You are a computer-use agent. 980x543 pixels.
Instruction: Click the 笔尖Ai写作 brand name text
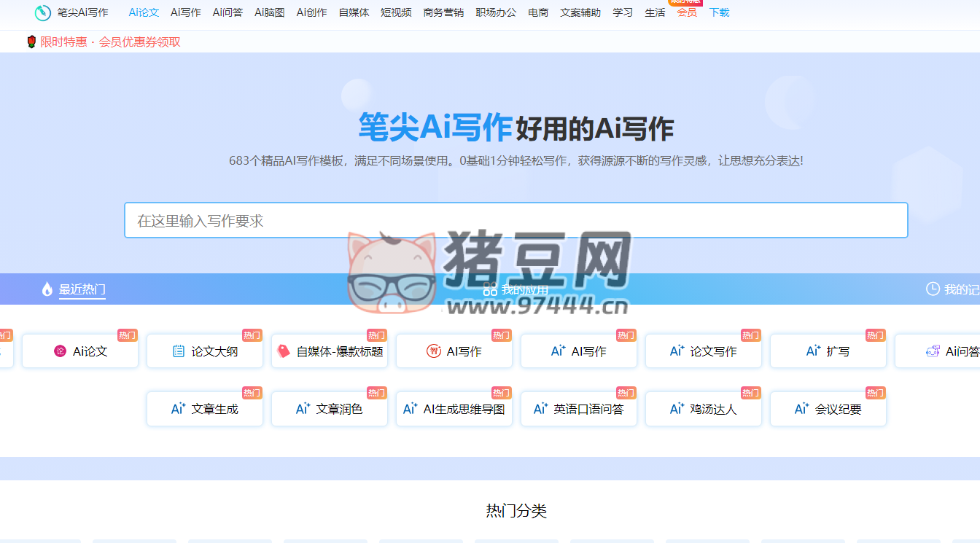click(x=83, y=12)
